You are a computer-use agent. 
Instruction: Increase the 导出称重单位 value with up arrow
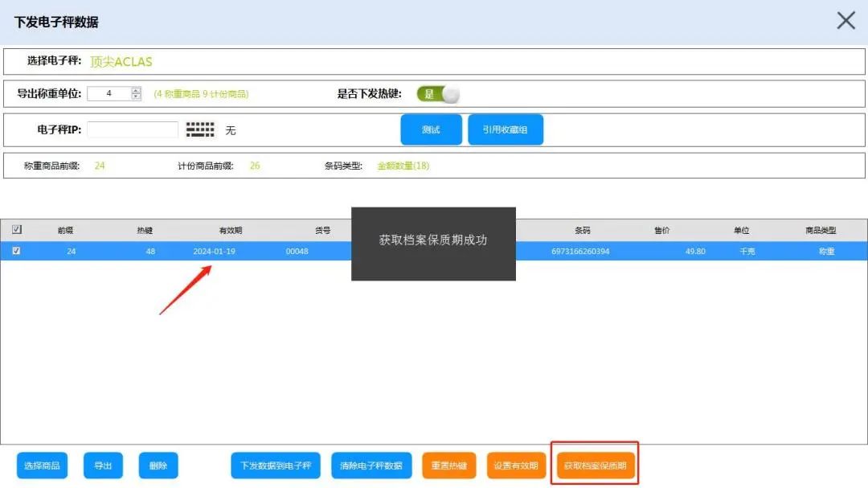point(136,90)
